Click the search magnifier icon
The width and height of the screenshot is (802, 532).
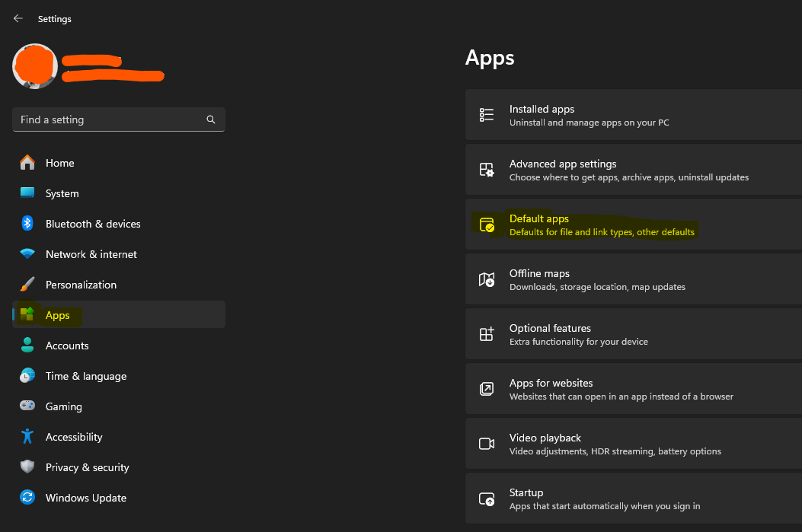click(211, 119)
